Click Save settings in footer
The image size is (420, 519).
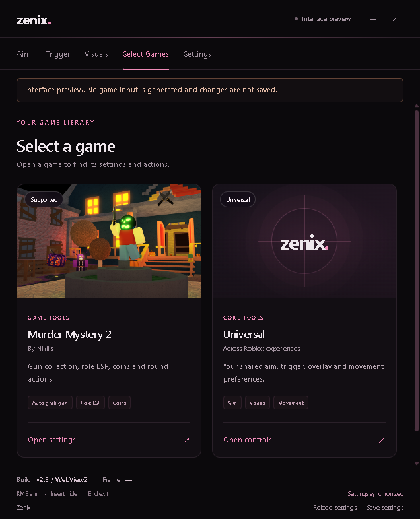(x=385, y=508)
